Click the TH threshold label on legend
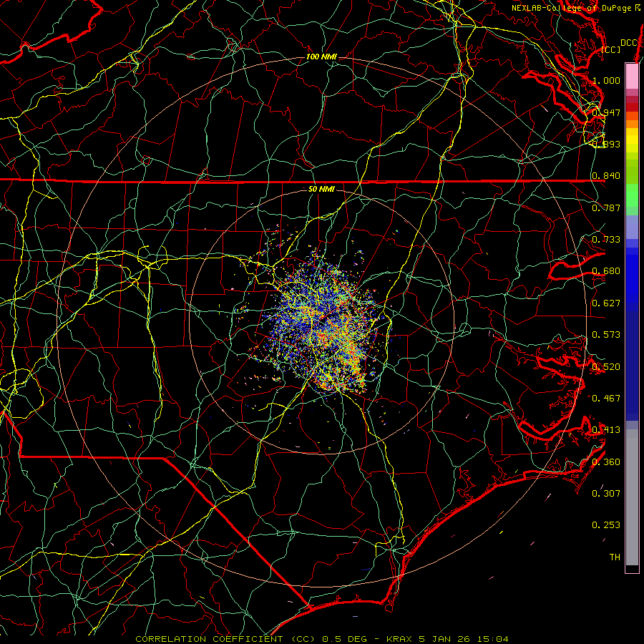This screenshot has height=644, width=644. pos(615,557)
